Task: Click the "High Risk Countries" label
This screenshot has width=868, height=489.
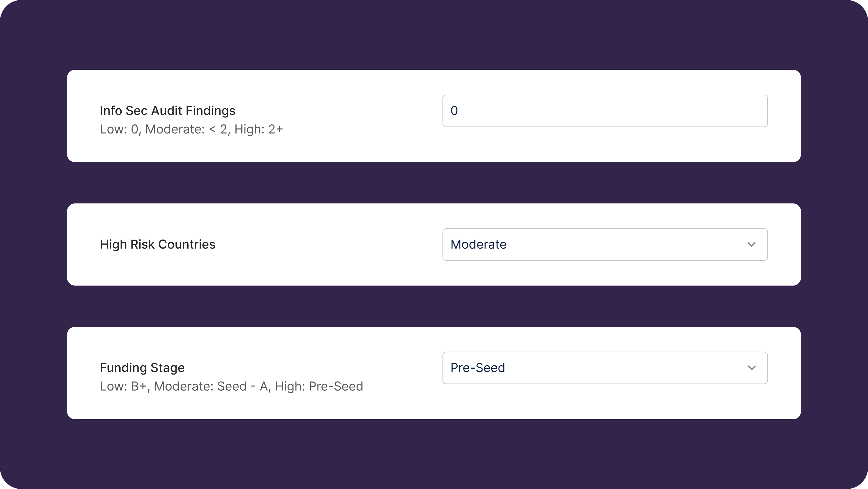Action: coord(157,244)
